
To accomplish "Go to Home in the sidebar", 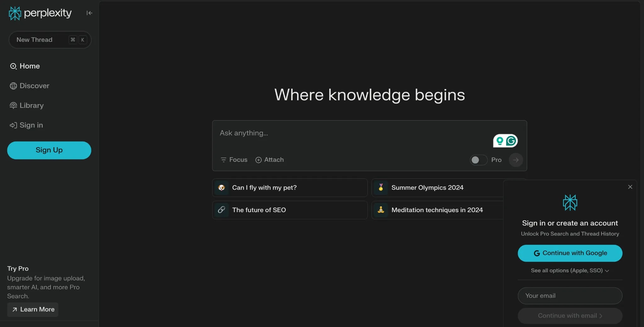I will [x=25, y=66].
